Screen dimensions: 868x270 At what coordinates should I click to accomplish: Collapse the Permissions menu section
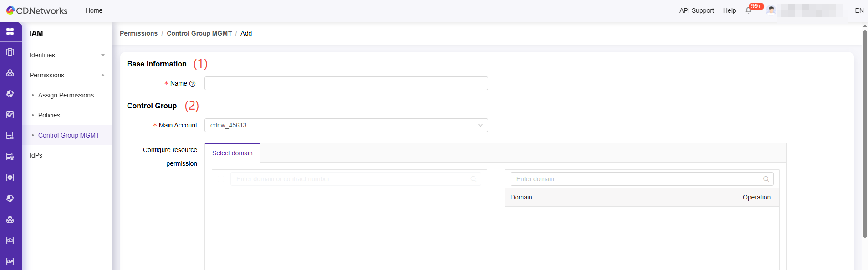(67, 75)
